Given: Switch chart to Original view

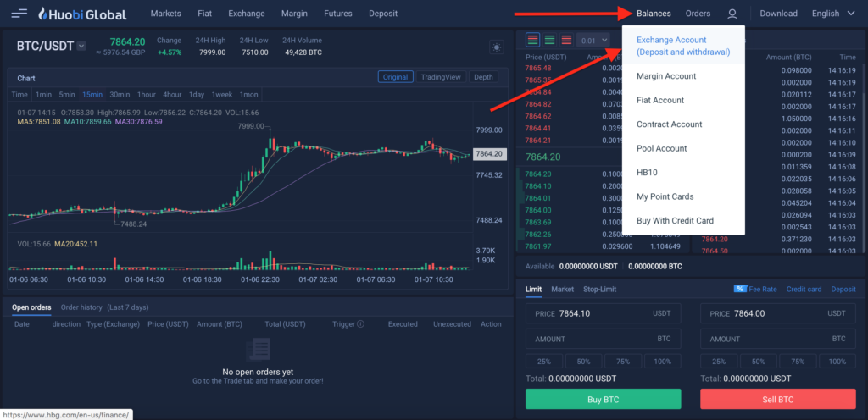Looking at the screenshot, I should pos(395,77).
